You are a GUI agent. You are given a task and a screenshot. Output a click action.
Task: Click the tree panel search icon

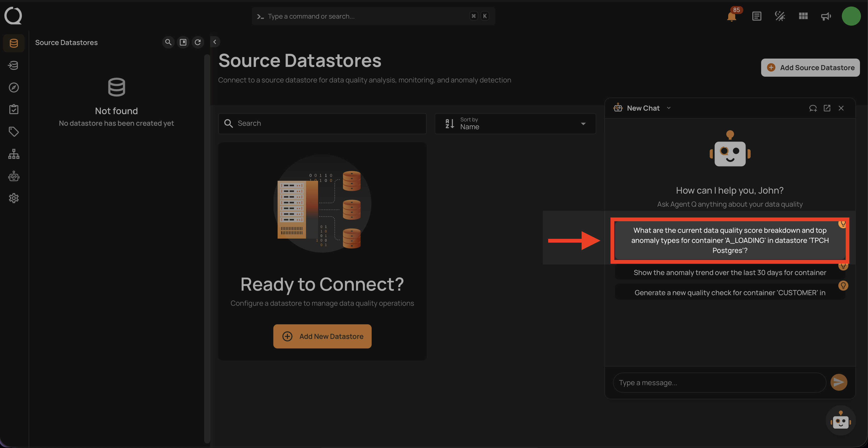(168, 42)
